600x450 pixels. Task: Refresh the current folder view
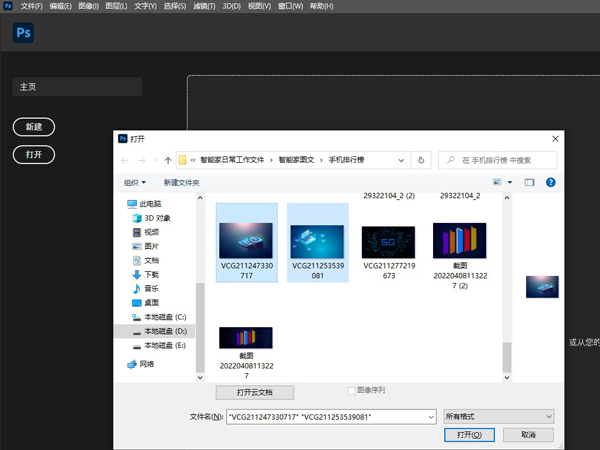(421, 160)
